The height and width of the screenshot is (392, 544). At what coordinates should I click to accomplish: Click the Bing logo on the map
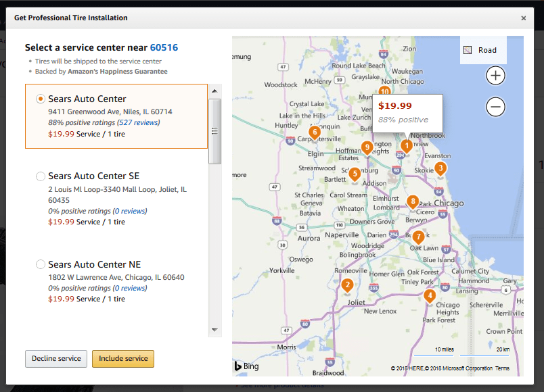[x=247, y=366]
